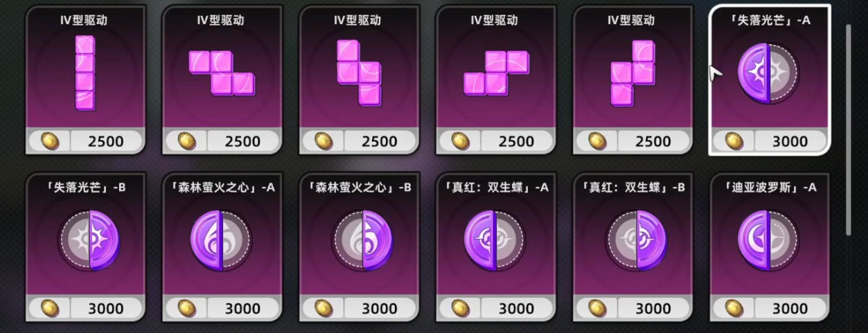Click the 3000 price on 「森林萤火之心」-B

point(379,308)
